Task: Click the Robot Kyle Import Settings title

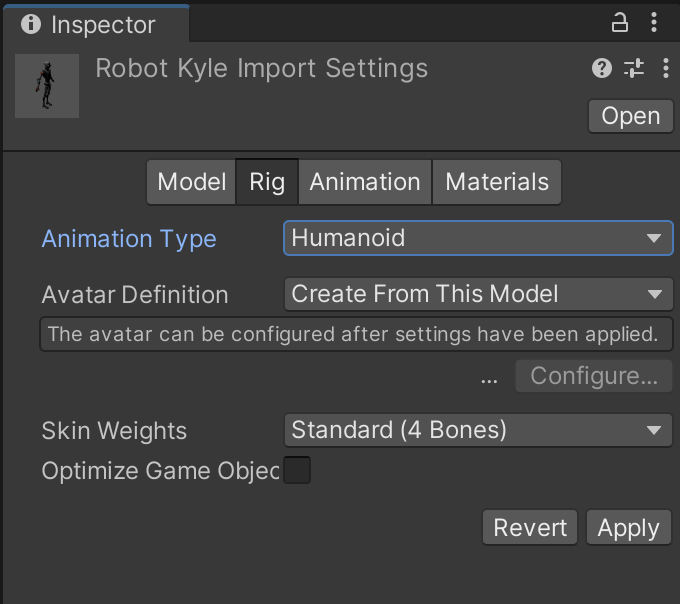Action: [x=262, y=69]
